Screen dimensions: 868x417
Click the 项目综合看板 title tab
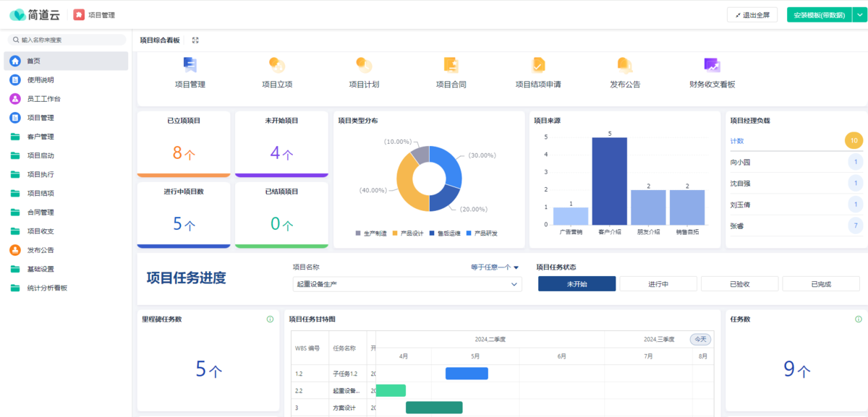tap(159, 40)
